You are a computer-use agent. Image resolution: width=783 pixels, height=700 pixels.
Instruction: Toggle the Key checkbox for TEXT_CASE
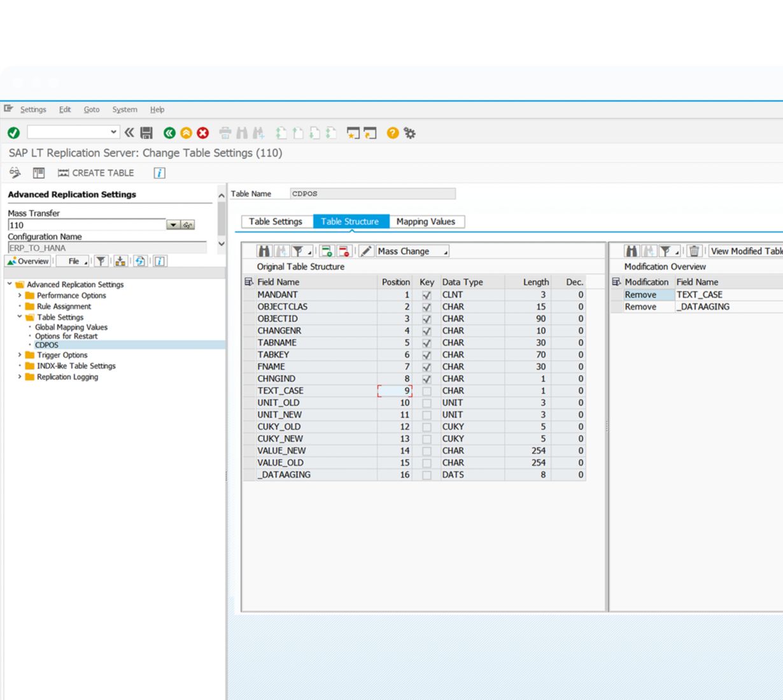tap(427, 391)
